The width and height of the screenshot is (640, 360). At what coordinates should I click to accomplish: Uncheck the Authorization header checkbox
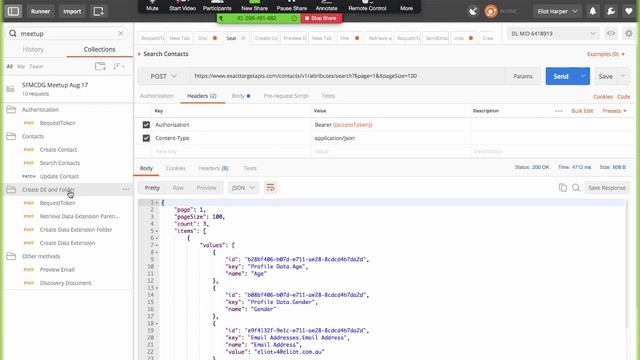(146, 124)
